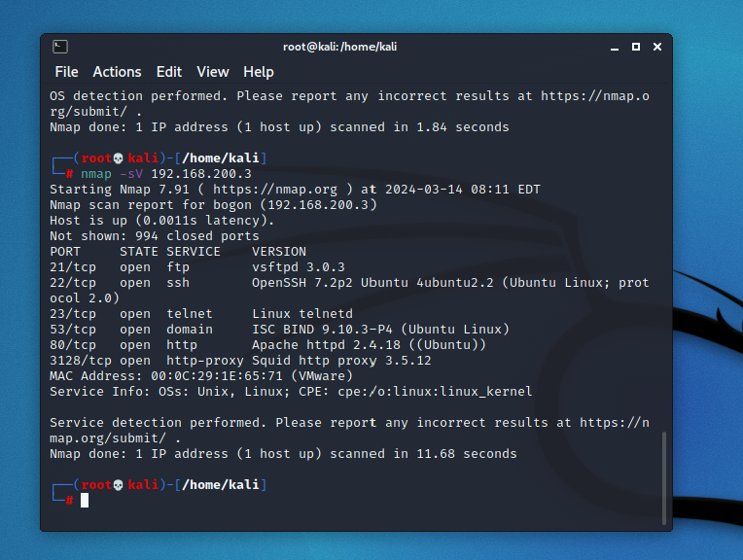743x560 pixels.
Task: Click the 23/tcp port entry
Action: click(x=73, y=314)
